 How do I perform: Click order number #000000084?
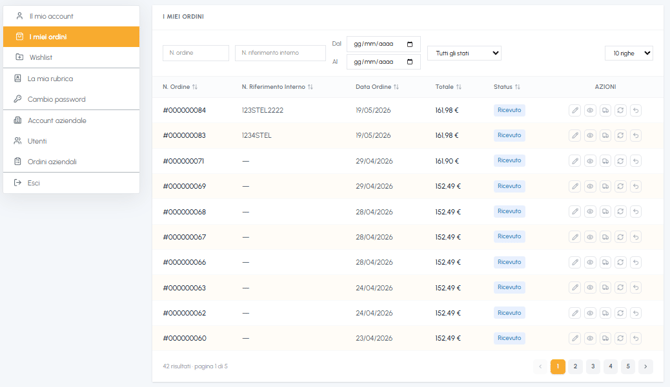[184, 110]
